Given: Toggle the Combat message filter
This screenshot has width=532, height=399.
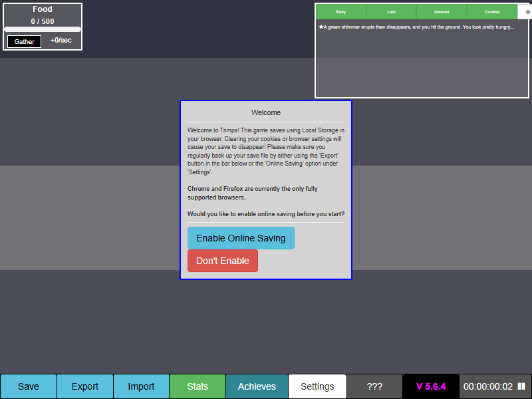Looking at the screenshot, I should [492, 12].
